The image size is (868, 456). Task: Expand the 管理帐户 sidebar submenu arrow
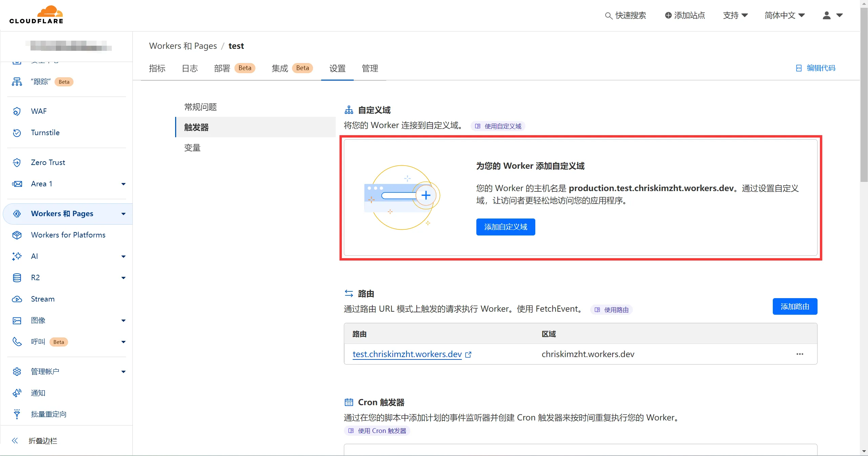[123, 372]
